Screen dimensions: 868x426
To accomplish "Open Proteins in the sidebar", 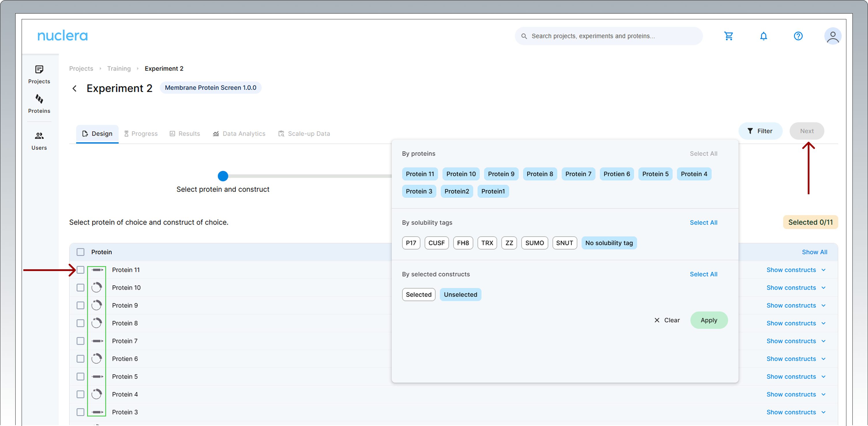I will [x=39, y=104].
